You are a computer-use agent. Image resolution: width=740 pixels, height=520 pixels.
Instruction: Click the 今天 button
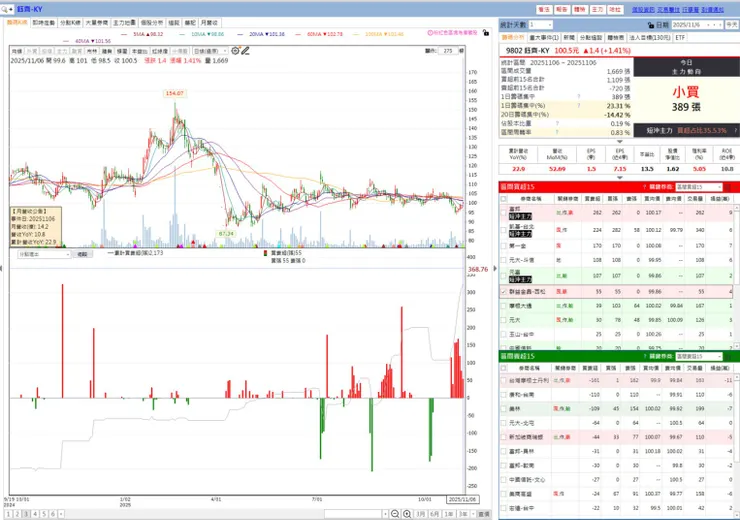[x=732, y=25]
